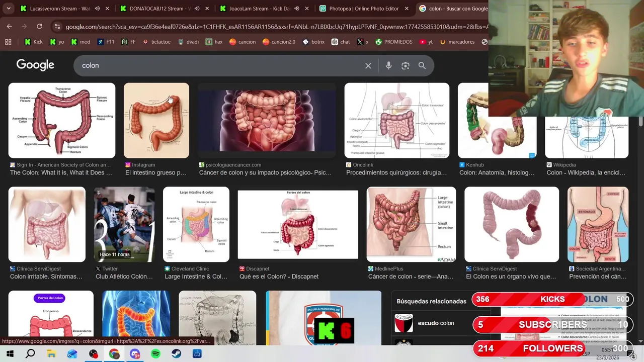Clear the search box with X icon
644x362 pixels.
368,66
